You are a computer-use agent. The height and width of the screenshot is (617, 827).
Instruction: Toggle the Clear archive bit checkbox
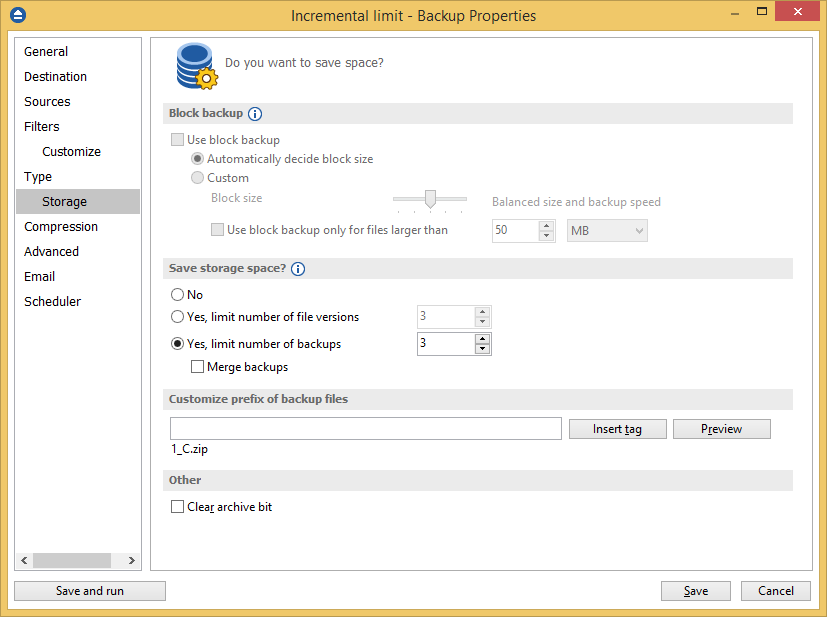pos(178,507)
